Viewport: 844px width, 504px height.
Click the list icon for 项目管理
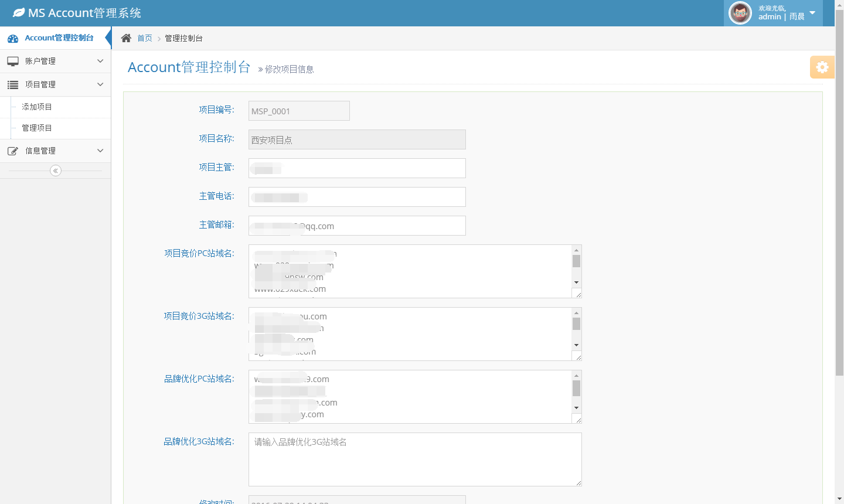pos(13,85)
